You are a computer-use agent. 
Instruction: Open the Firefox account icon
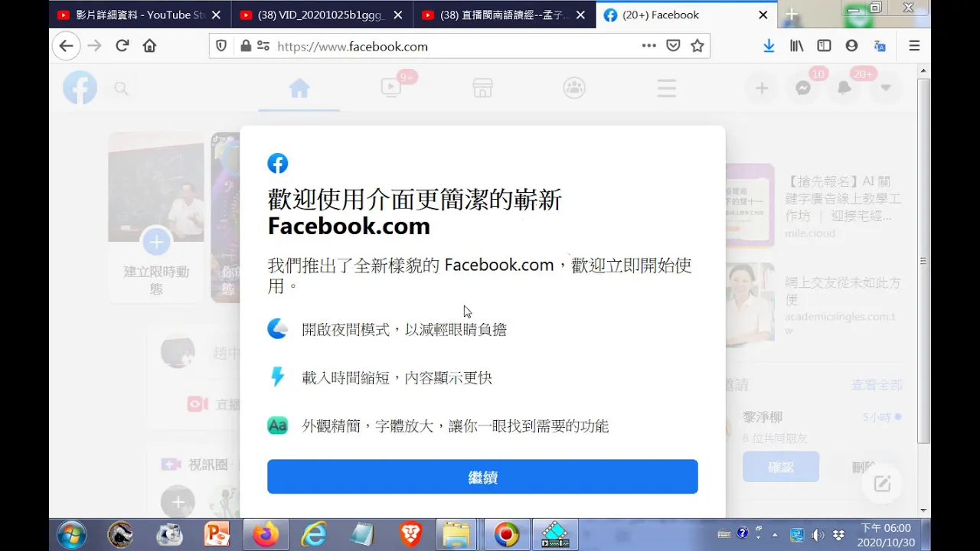pyautogui.click(x=851, y=46)
